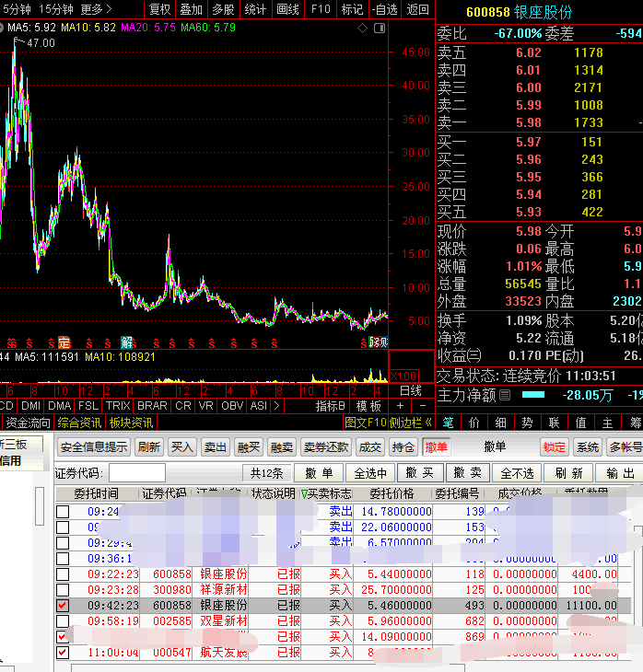Check the 09:36 order checkbox

[x=63, y=559]
